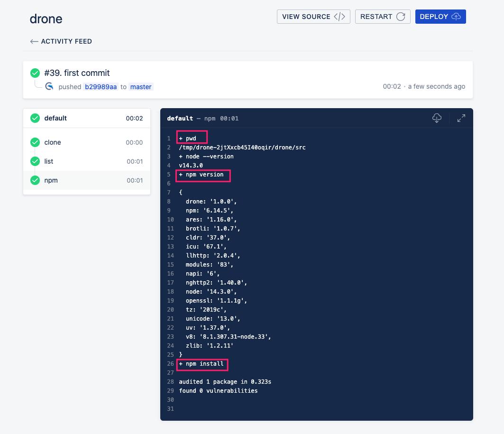
Task: Open the master branch link
Action: point(141,87)
